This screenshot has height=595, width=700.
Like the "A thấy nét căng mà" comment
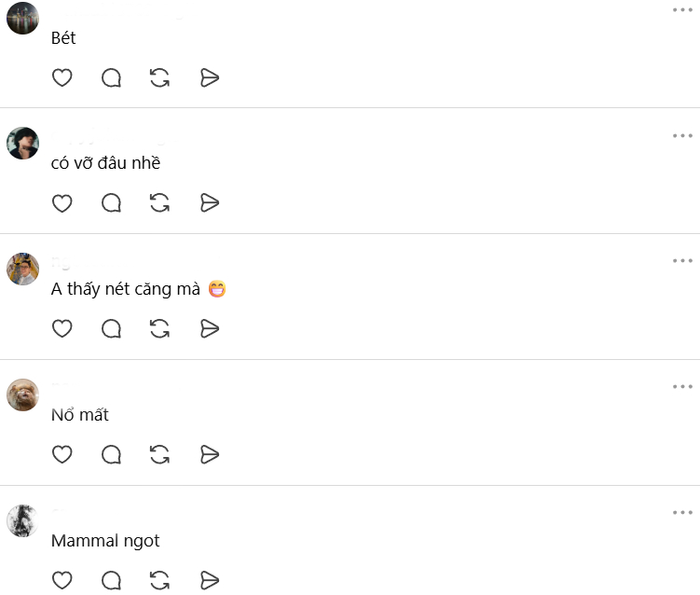click(x=62, y=329)
